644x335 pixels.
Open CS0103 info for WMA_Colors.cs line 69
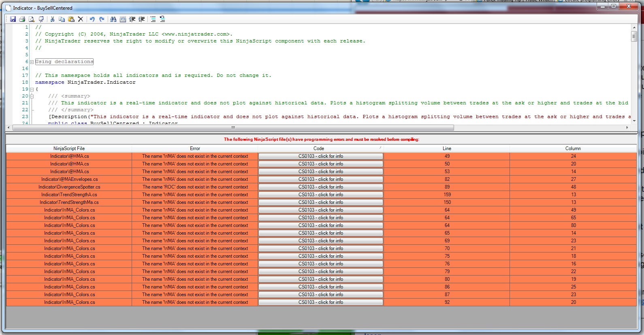(321, 241)
